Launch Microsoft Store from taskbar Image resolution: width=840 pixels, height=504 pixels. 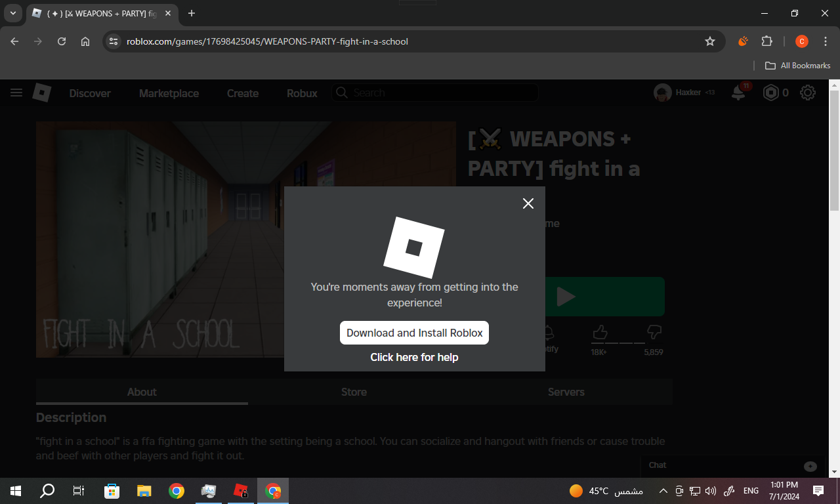click(x=112, y=491)
